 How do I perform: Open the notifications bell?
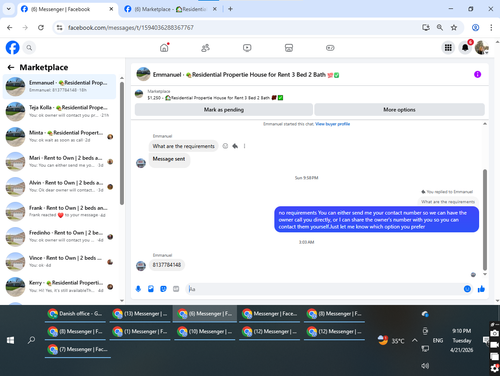click(465, 48)
